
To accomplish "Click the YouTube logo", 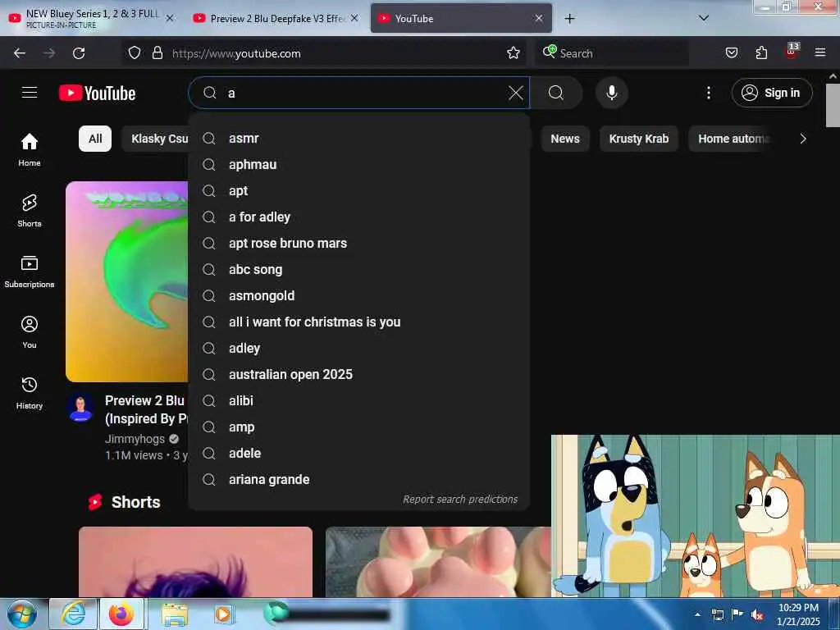I will (x=97, y=94).
